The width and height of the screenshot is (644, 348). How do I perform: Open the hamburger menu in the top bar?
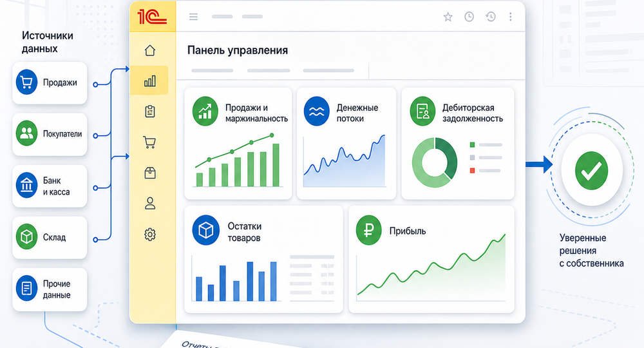click(x=193, y=17)
